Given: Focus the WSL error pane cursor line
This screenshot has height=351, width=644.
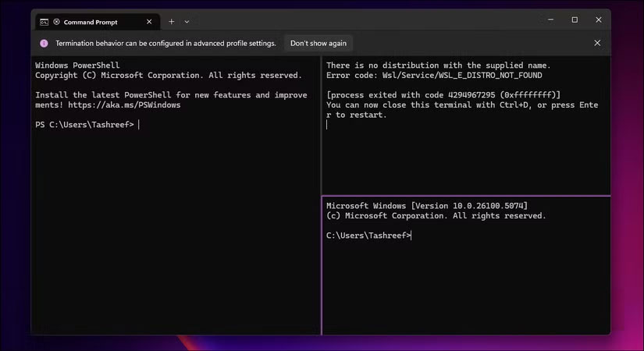Looking at the screenshot, I should pos(327,125).
